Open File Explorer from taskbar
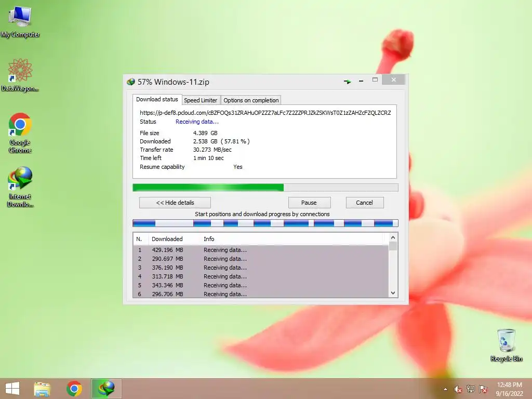 point(42,389)
